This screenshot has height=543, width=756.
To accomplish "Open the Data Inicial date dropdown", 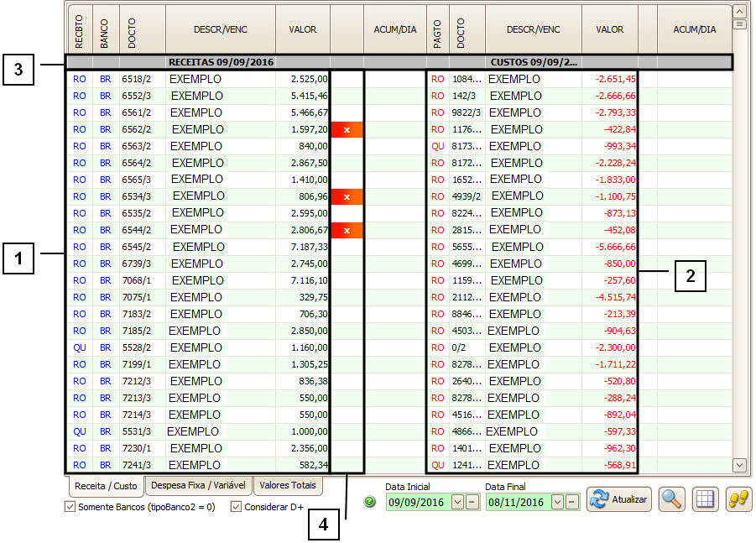I will [457, 502].
